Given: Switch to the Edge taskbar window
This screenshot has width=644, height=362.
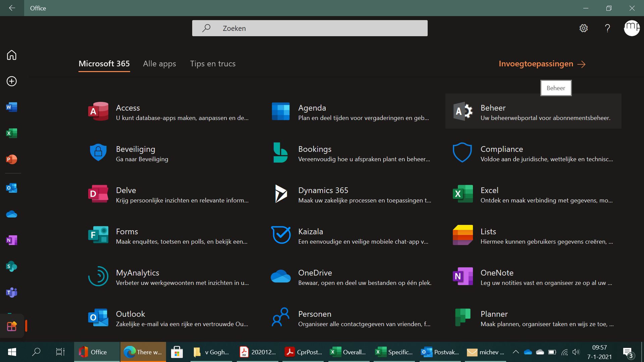Looking at the screenshot, I should 143,352.
